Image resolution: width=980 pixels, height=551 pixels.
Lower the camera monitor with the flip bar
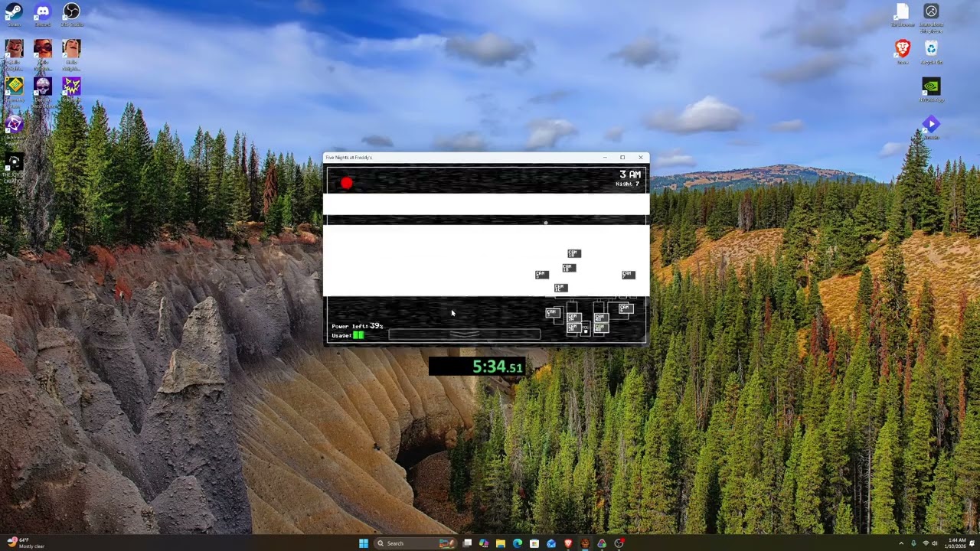pos(465,334)
